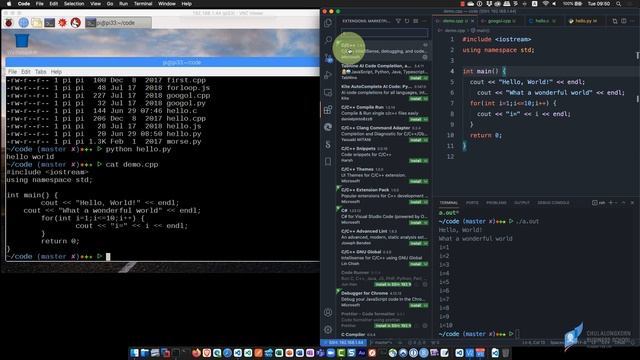Install Prettier in SSH remote
The image size is (640, 360).
[393, 326]
